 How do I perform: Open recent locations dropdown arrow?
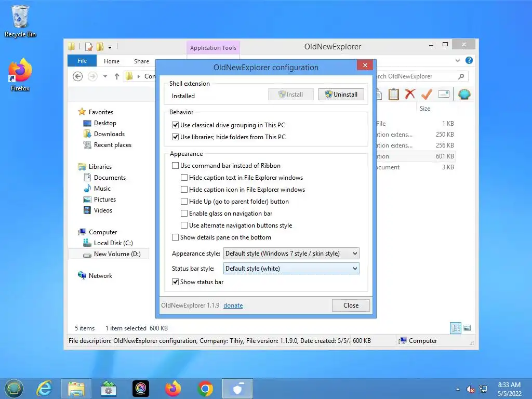(x=105, y=76)
